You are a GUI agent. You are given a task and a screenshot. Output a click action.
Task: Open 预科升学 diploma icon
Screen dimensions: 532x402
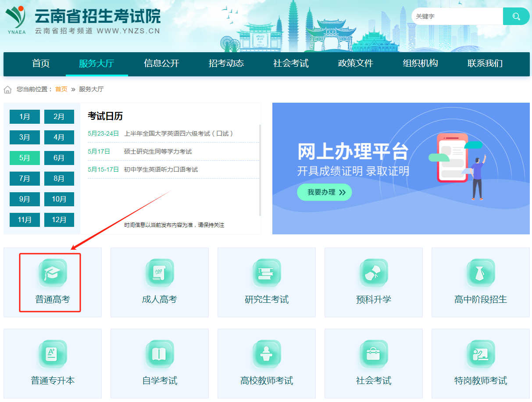click(374, 273)
